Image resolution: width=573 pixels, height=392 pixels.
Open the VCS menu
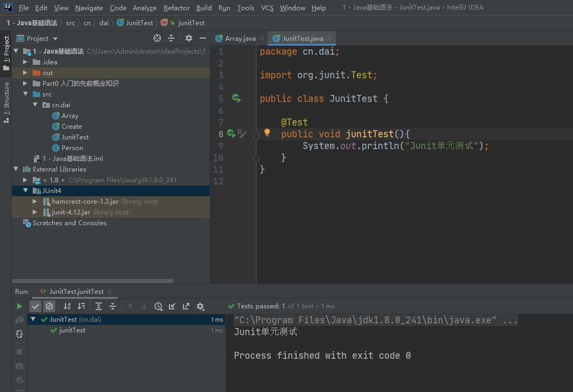[267, 8]
